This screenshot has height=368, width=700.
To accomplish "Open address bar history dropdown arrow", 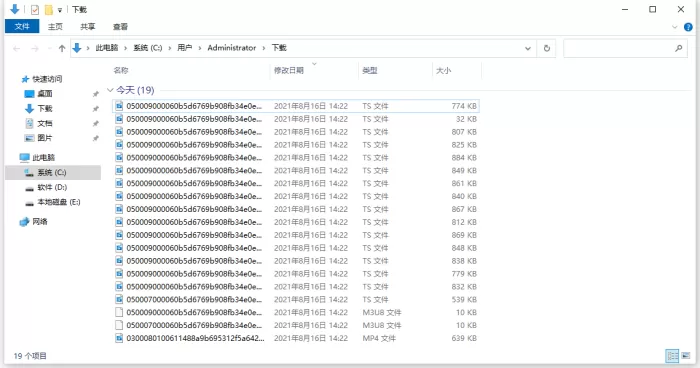I will 528,48.
